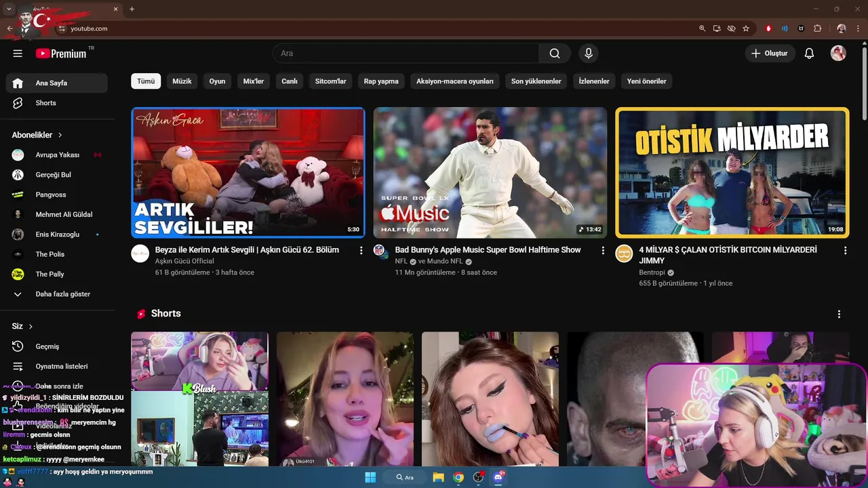Screen dimensions: 868x488
Task: Open Mehmet Ali Güldal channel
Action: pos(57,214)
